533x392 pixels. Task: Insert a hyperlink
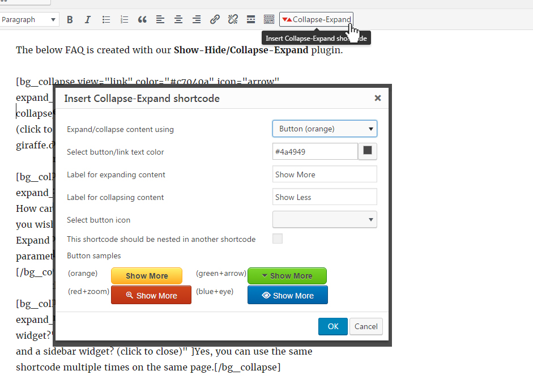[215, 19]
